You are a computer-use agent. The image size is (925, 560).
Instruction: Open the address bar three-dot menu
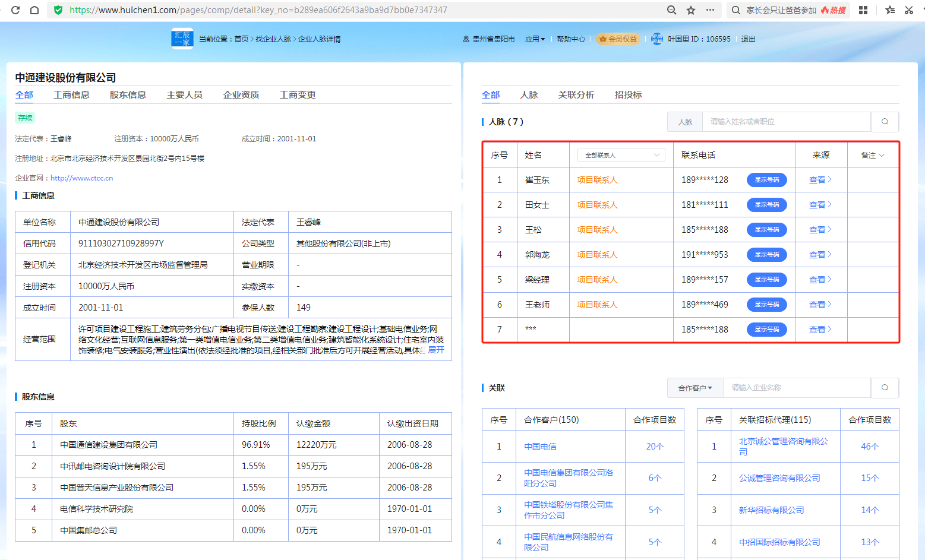pyautogui.click(x=710, y=10)
